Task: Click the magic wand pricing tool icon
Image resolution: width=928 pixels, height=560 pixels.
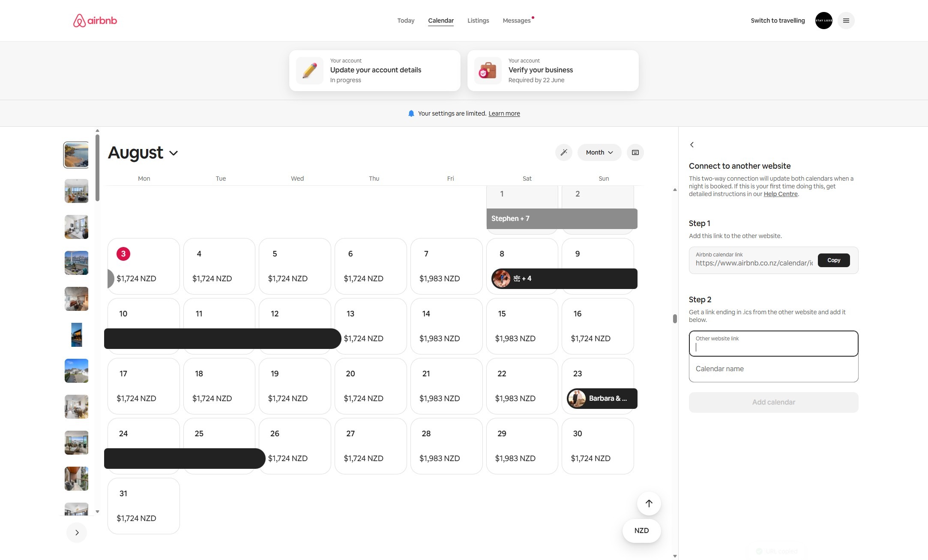Action: pyautogui.click(x=563, y=152)
